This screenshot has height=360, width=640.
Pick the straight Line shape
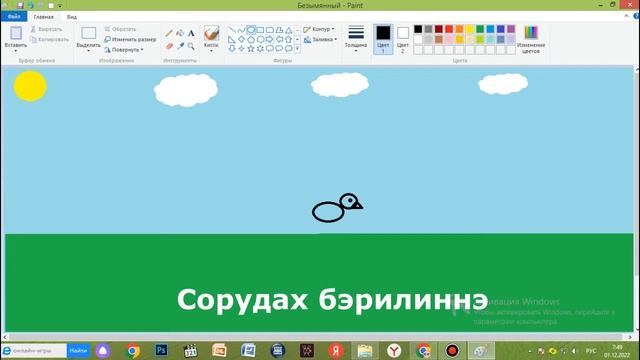[232, 30]
